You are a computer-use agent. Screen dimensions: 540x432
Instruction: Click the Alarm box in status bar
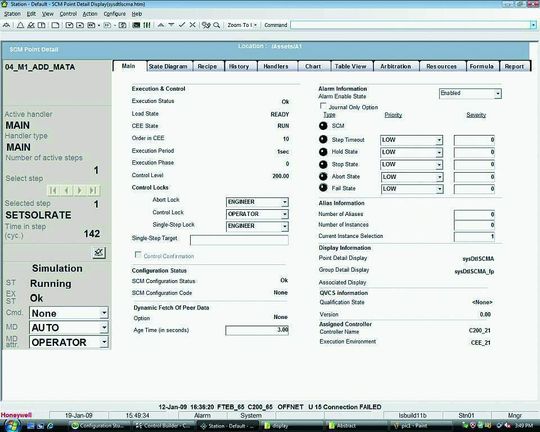point(202,415)
